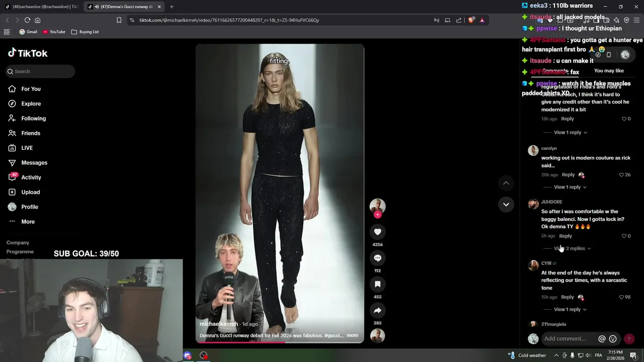Go to browser home page
Viewport: 644px width, 362px height.
click(37, 20)
